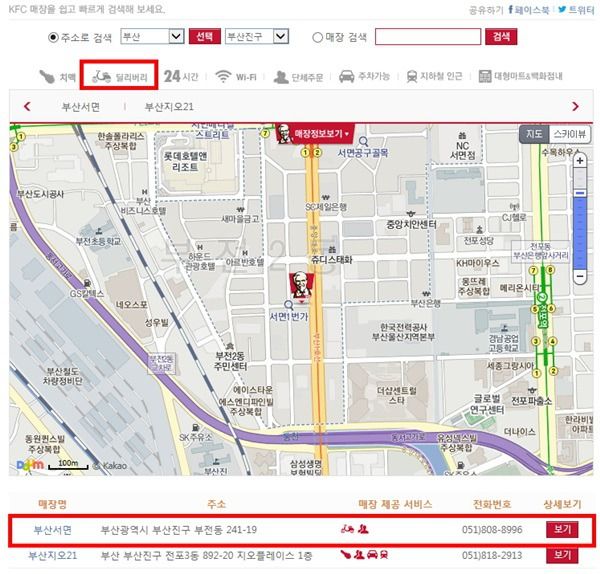This screenshot has height=574, width=600.
Task: Click the 부산서면 store name link
Action: point(52,530)
